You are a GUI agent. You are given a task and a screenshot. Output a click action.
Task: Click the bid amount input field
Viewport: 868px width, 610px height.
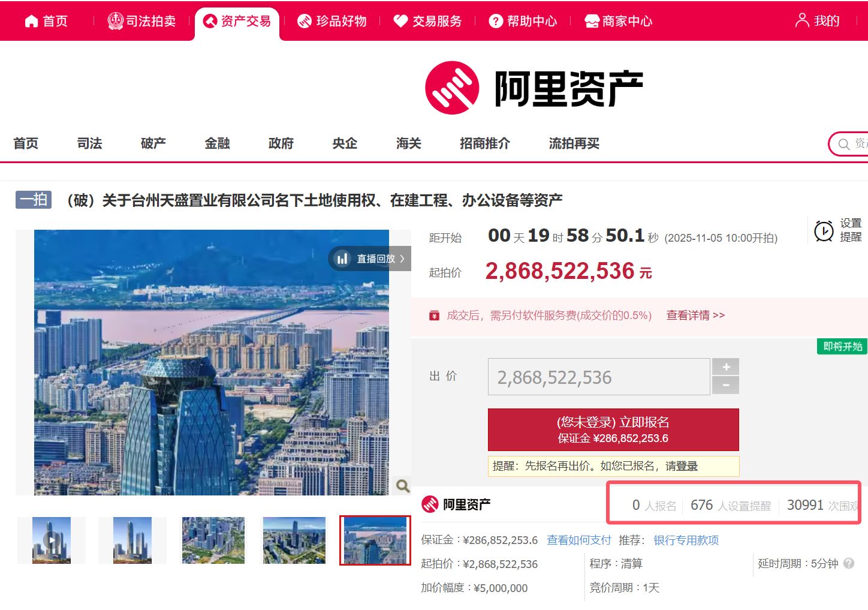(x=598, y=377)
